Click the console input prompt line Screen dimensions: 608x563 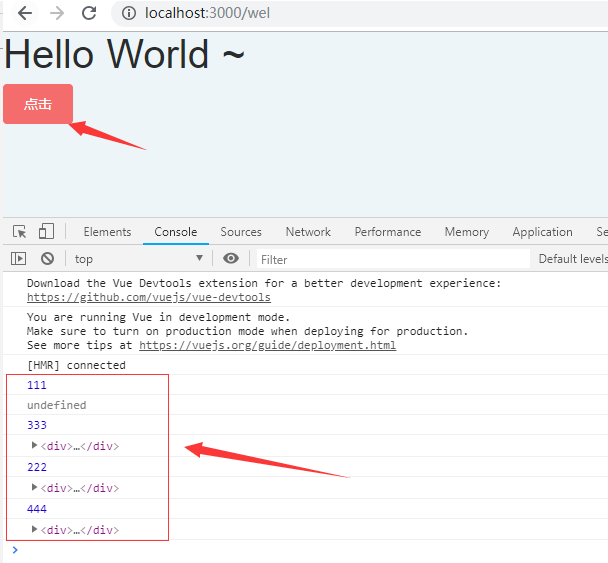306,550
